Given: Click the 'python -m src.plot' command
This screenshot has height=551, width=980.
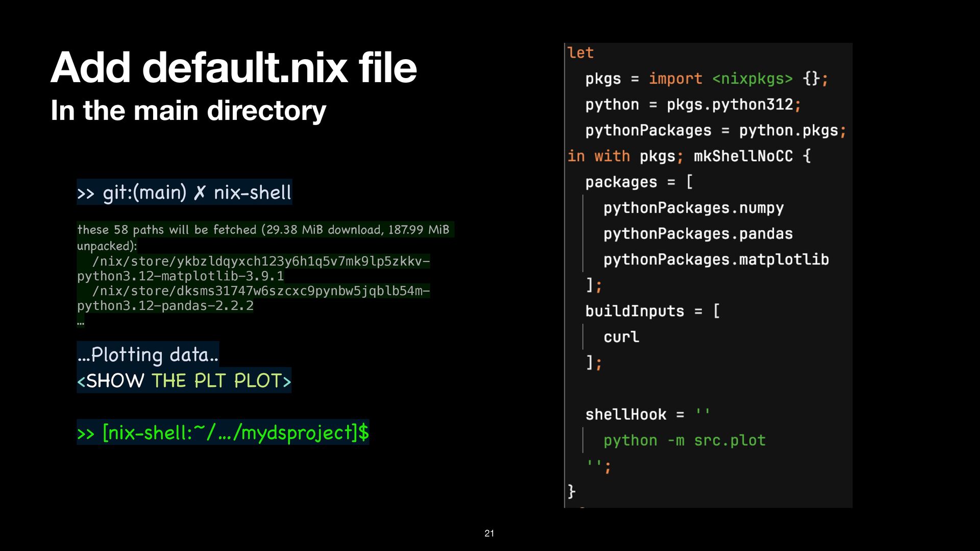Looking at the screenshot, I should click(684, 440).
